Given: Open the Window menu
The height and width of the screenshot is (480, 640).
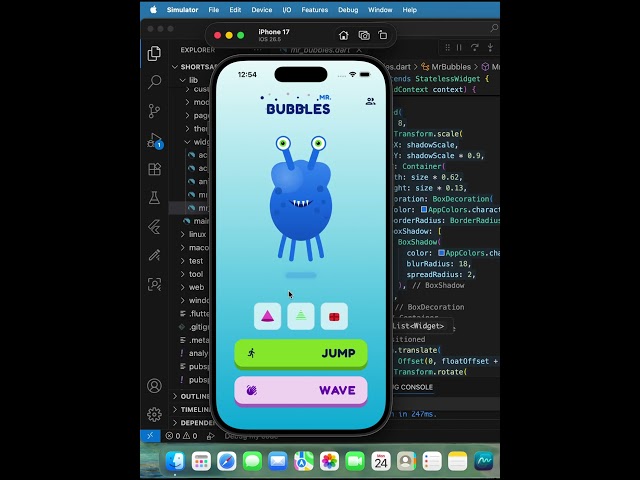Looking at the screenshot, I should (x=380, y=10).
